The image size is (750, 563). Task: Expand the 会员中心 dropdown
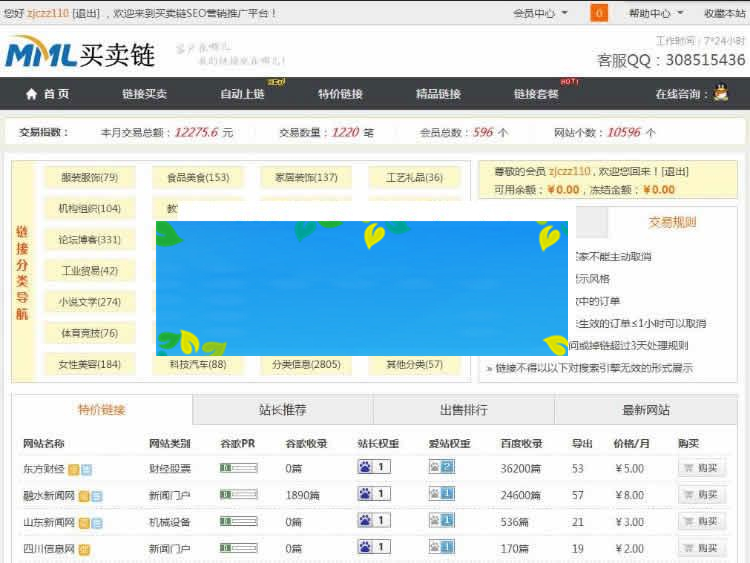coord(540,13)
